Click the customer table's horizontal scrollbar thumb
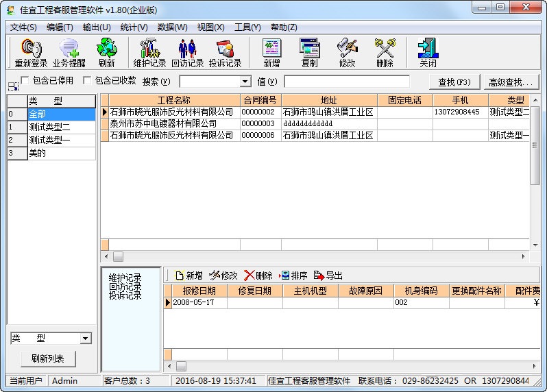Screen dimensions: 547x392 point(119,257)
